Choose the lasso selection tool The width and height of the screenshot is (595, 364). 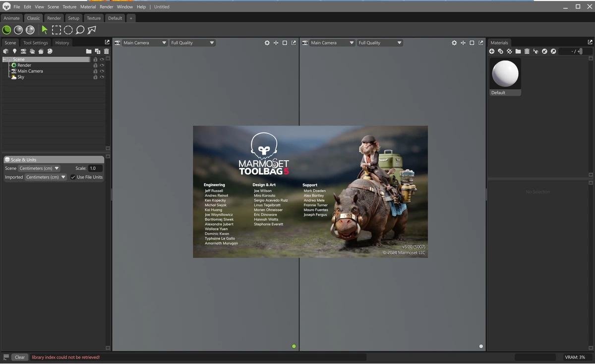pyautogui.click(x=80, y=30)
